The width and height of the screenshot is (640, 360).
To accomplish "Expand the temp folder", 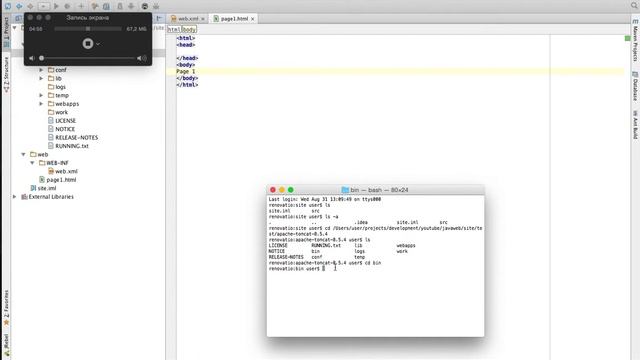I will (x=41, y=95).
